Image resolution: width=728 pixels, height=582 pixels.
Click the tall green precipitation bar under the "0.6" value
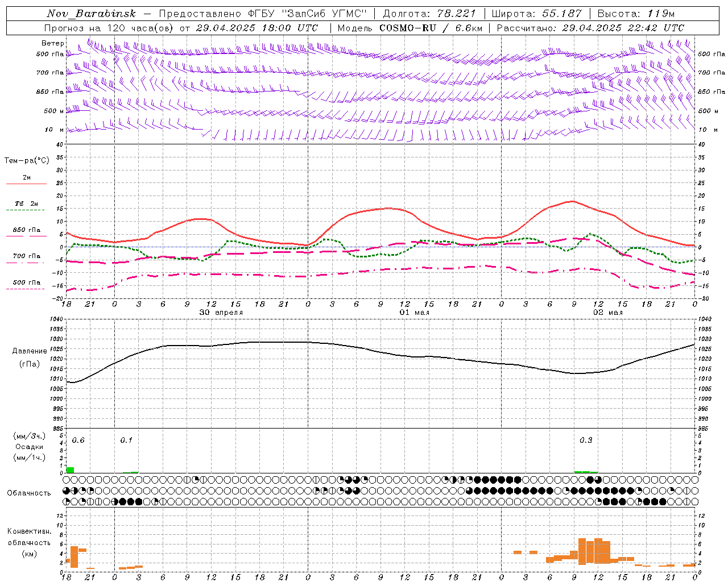coord(70,470)
